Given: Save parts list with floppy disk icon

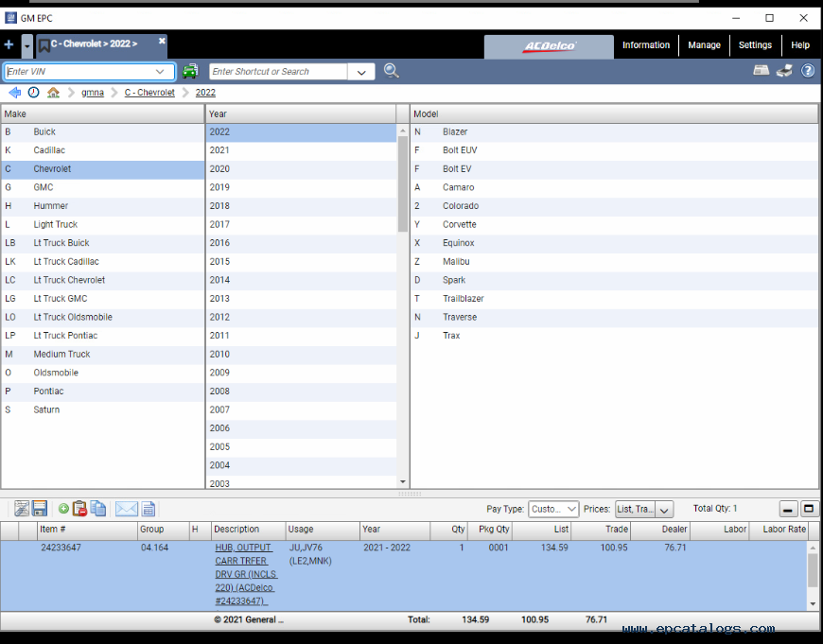Looking at the screenshot, I should 40,509.
